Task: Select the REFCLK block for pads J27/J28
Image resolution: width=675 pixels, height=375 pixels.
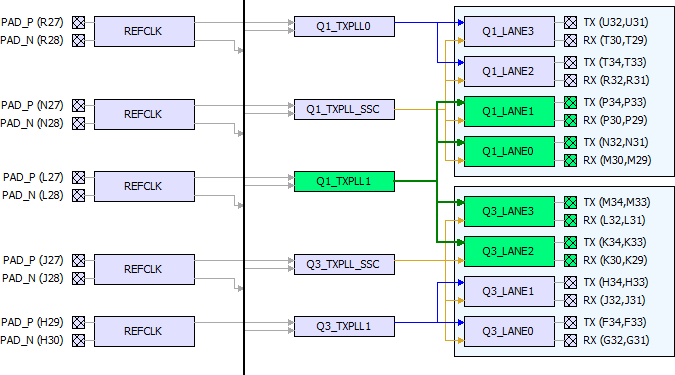Action: pos(144,270)
